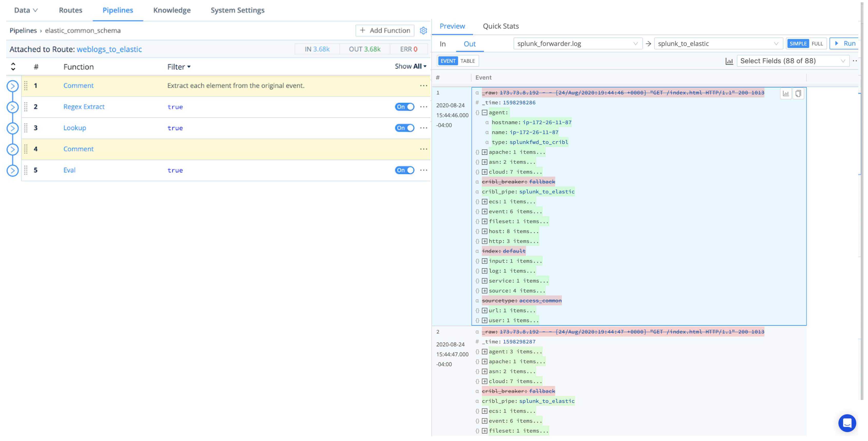
Task: Expand agent 3 items in event 2
Action: pyautogui.click(x=484, y=352)
